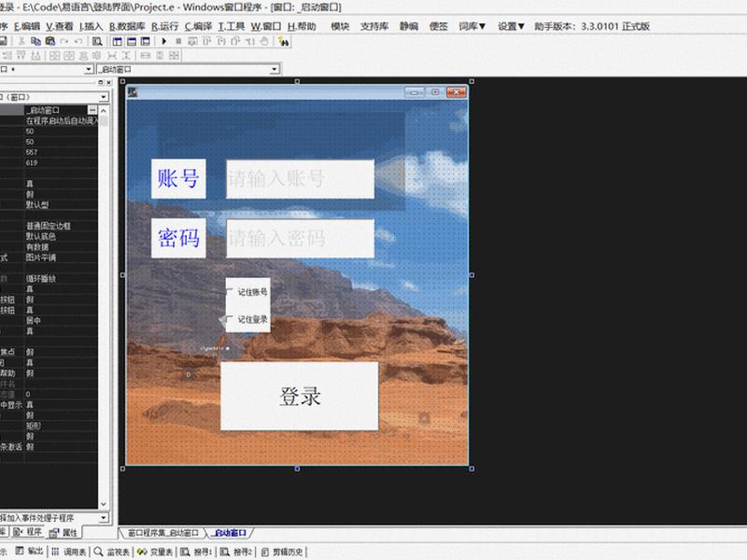Open the left toolbar combo box dropdown
747x560 pixels.
pyautogui.click(x=88, y=69)
